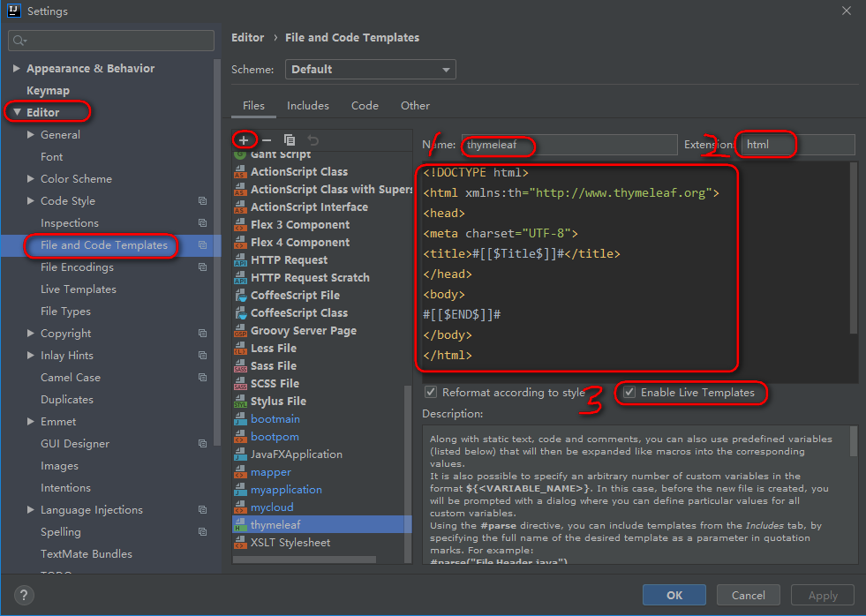Click the Cancel button
Image resolution: width=866 pixels, height=616 pixels.
[x=749, y=595]
